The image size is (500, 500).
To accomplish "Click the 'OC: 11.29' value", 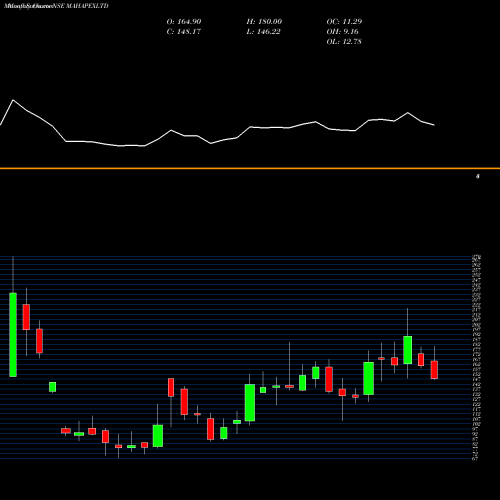I will [344, 22].
